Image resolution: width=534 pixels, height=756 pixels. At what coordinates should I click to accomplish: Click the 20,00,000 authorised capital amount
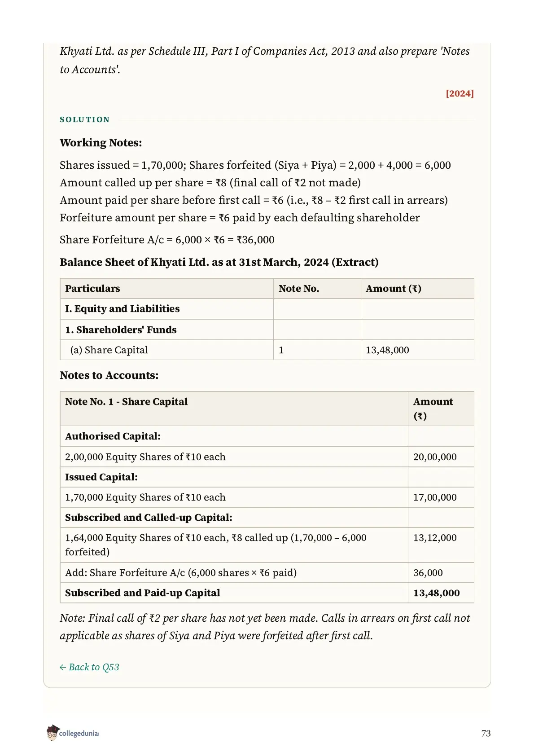click(x=435, y=457)
